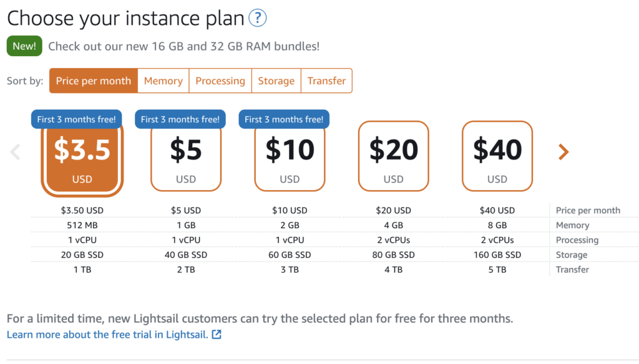This screenshot has height=364, width=639.
Task: Sort plans by Transfer
Action: 326,81
